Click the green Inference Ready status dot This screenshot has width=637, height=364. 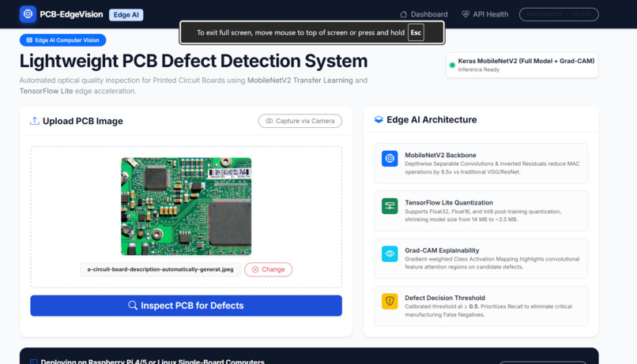452,65
